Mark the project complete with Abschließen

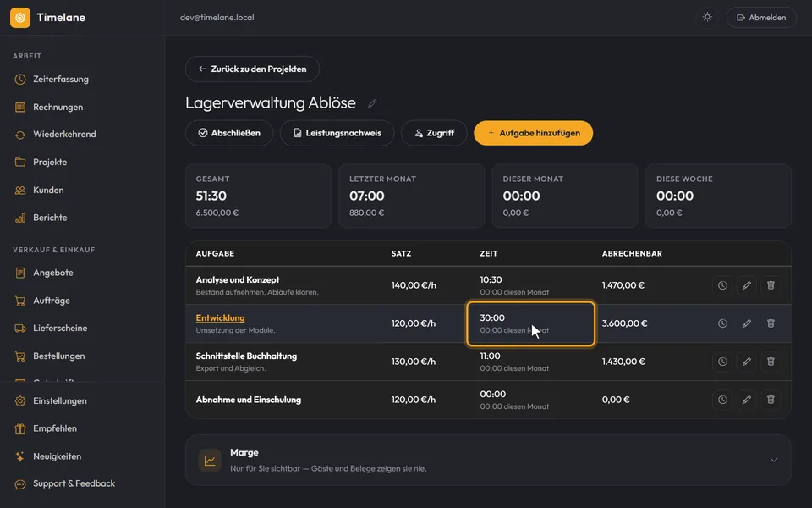(229, 133)
